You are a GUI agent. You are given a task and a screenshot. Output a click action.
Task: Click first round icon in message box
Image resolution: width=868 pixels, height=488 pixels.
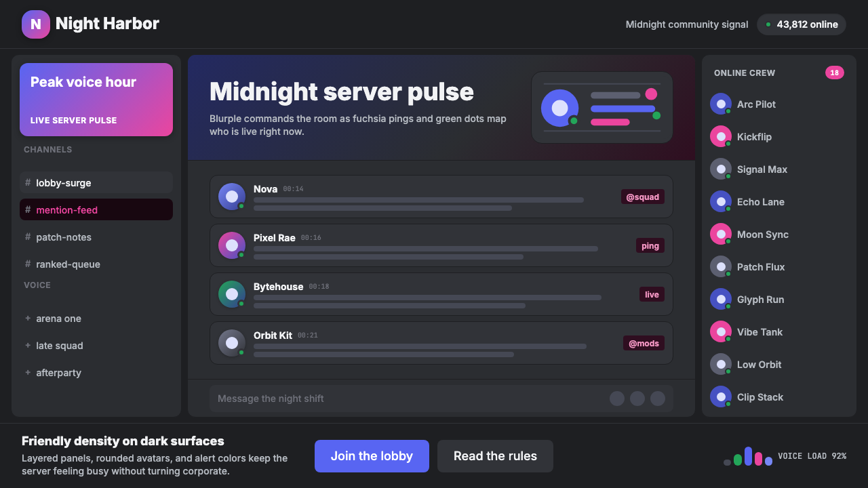coord(617,399)
